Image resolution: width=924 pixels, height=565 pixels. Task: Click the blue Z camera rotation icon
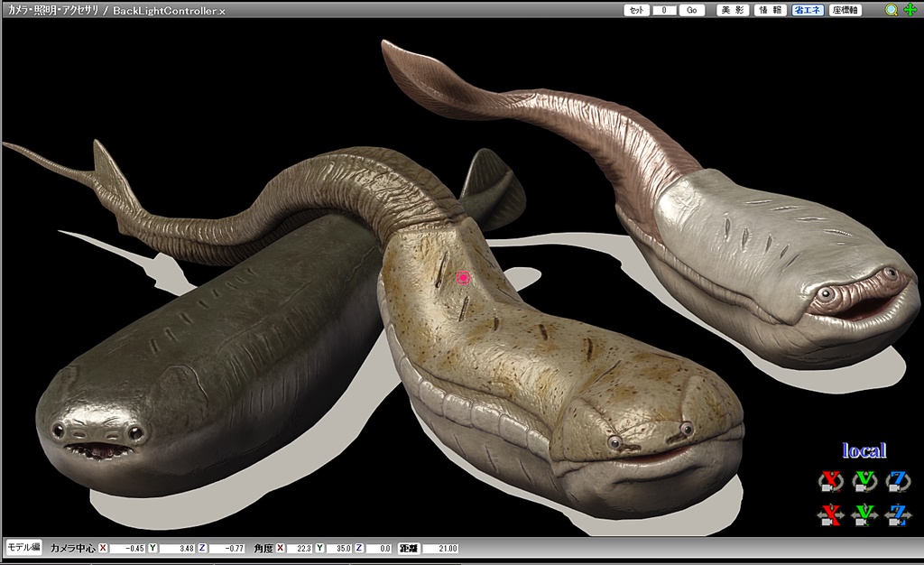pos(898,480)
